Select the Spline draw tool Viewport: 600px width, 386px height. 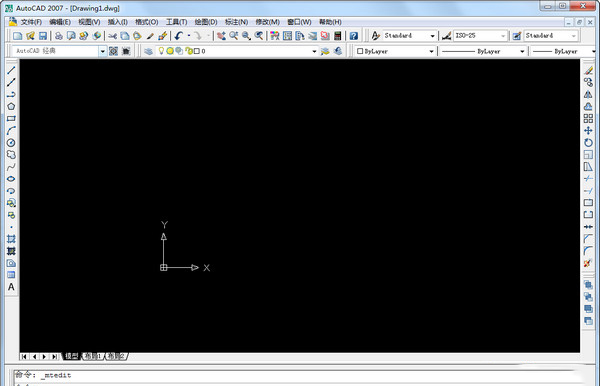pyautogui.click(x=11, y=167)
